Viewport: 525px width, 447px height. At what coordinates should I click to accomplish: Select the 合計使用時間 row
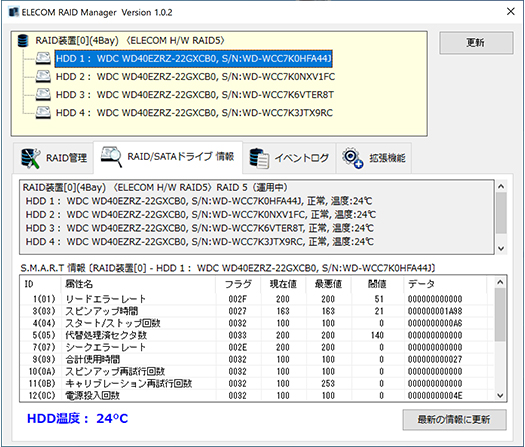[256, 359]
